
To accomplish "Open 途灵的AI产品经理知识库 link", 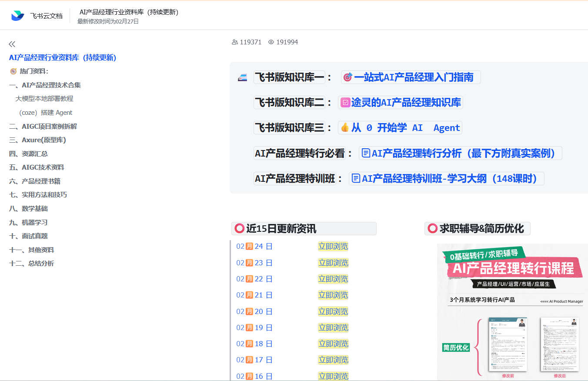I will click(x=401, y=103).
